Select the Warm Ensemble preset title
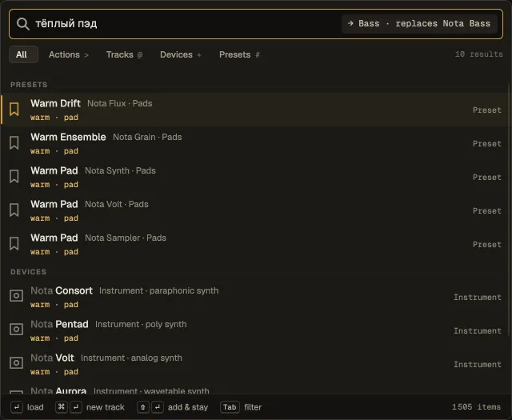This screenshot has width=512, height=420. point(68,137)
